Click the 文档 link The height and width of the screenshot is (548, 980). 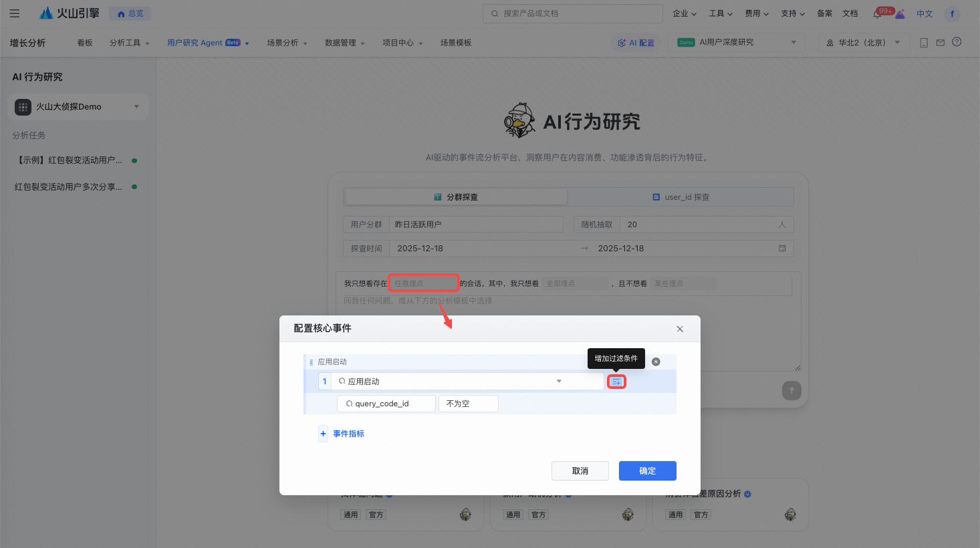pyautogui.click(x=850, y=13)
